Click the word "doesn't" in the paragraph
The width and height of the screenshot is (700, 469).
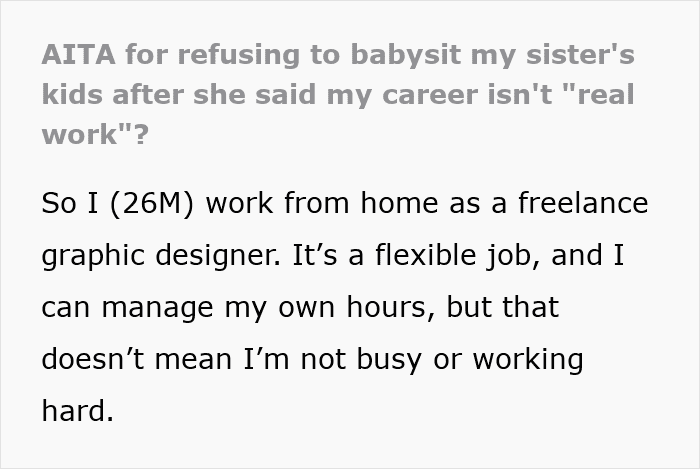pyautogui.click(x=93, y=359)
